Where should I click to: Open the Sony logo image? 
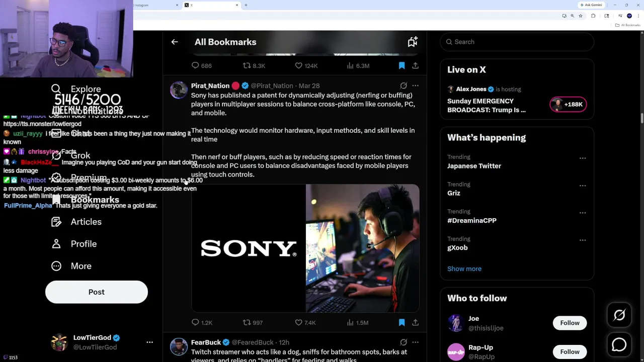tap(248, 248)
